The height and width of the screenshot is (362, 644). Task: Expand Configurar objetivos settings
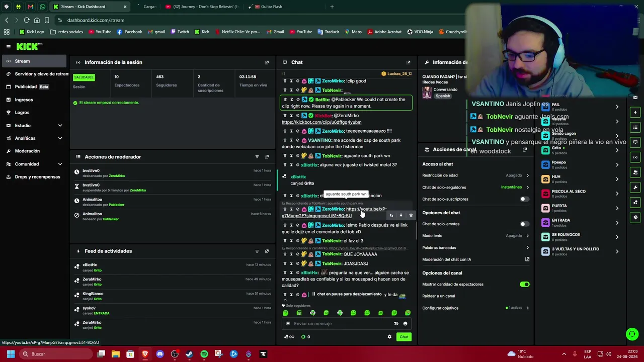476,308
